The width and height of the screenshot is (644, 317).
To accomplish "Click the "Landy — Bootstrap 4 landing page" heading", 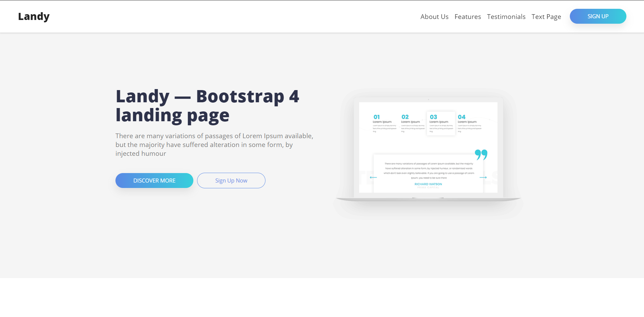I will click(x=207, y=106).
